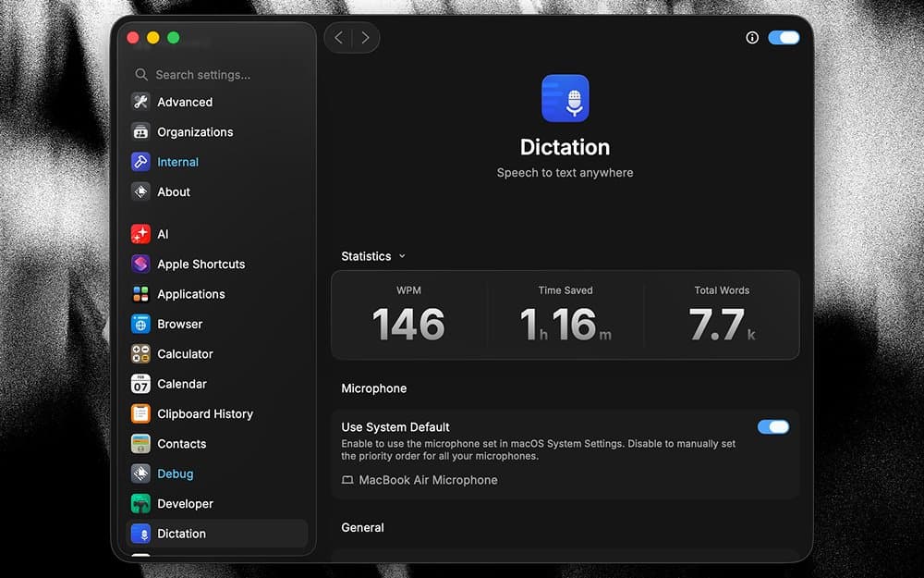924x578 pixels.
Task: Open the About label in the sidebar
Action: coord(174,191)
